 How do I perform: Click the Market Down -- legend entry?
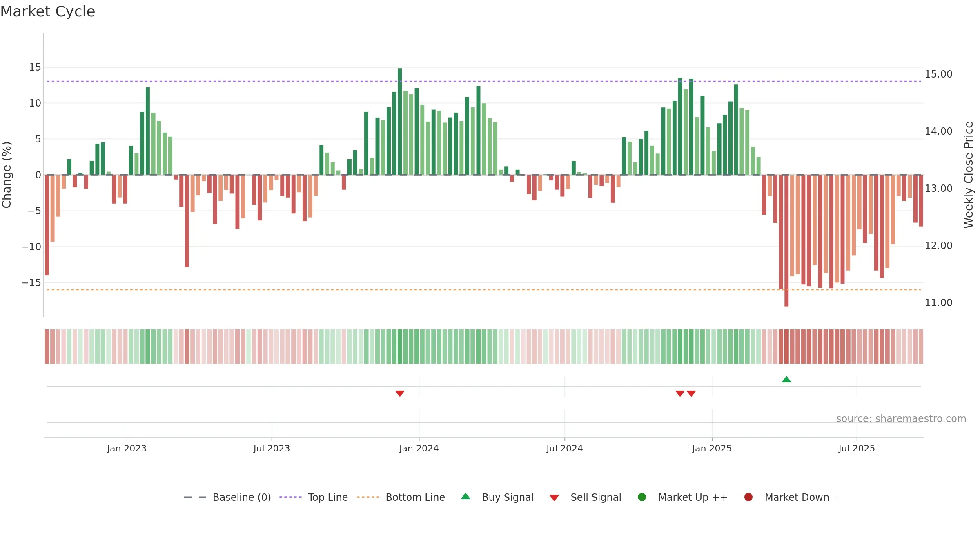pyautogui.click(x=792, y=497)
